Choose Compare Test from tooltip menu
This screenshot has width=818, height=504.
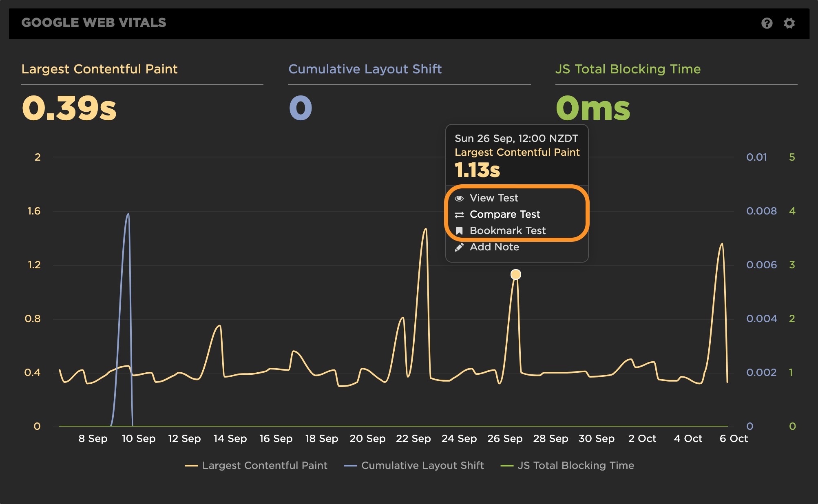[x=505, y=214]
